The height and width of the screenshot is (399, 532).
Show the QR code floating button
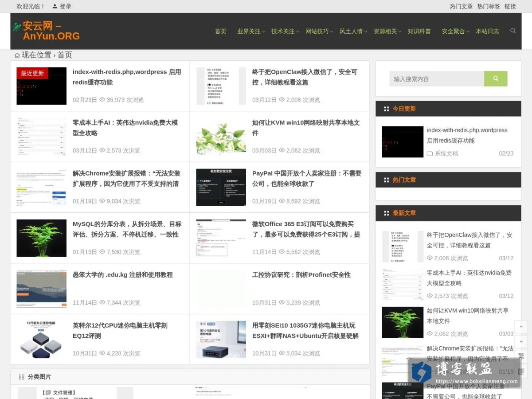click(x=521, y=372)
